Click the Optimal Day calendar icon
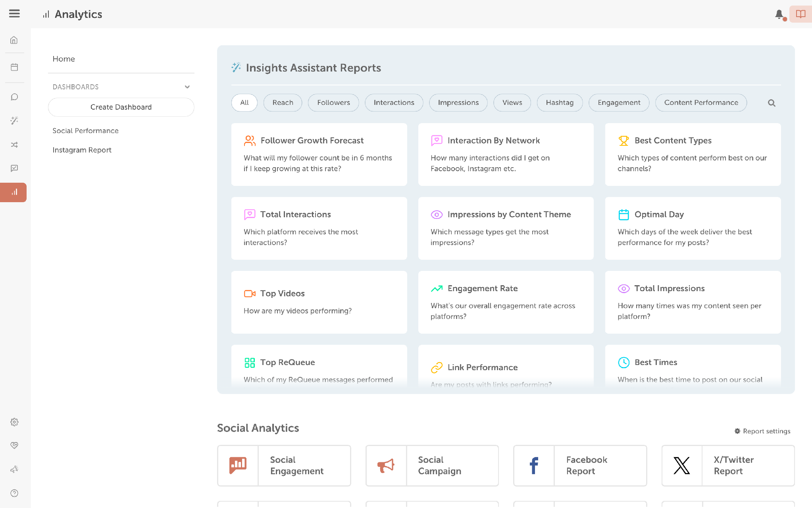812x508 pixels. (624, 214)
